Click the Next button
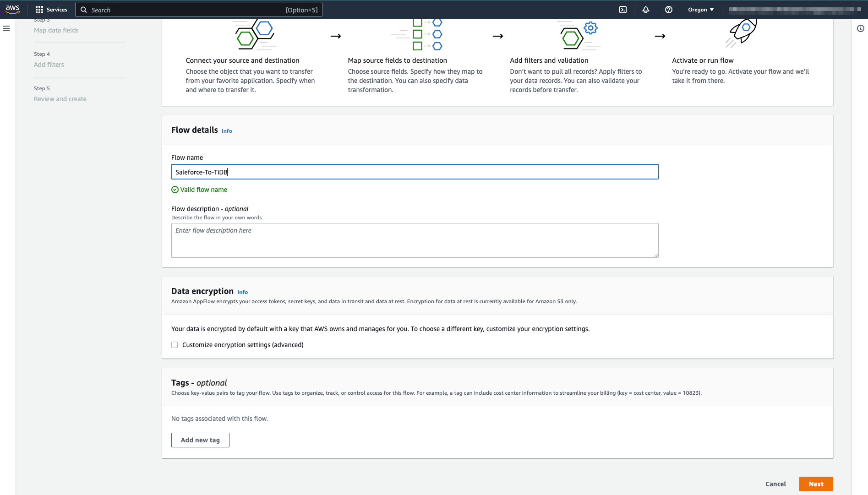868x495 pixels. (x=816, y=484)
